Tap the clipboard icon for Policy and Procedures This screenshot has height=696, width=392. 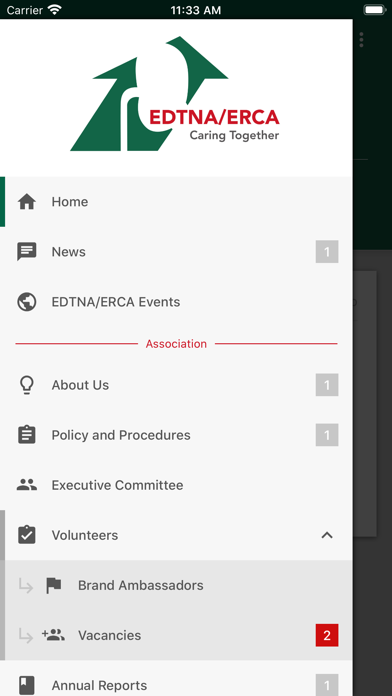click(27, 435)
